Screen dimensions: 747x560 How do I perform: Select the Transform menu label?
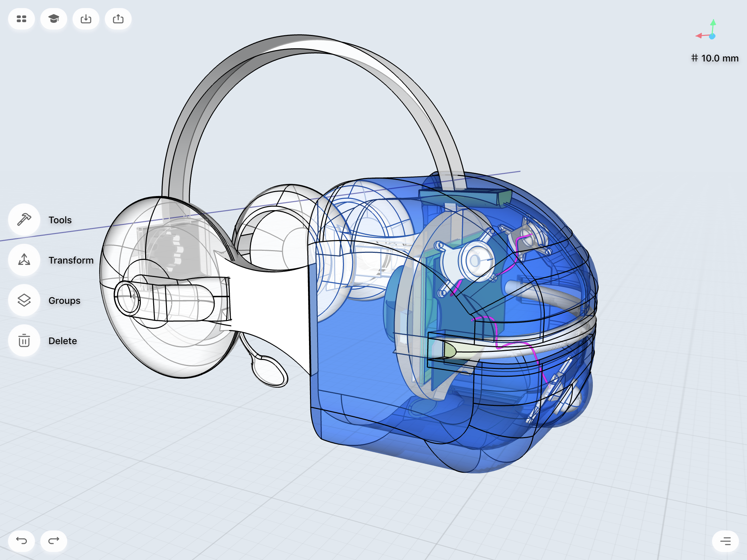[71, 260]
